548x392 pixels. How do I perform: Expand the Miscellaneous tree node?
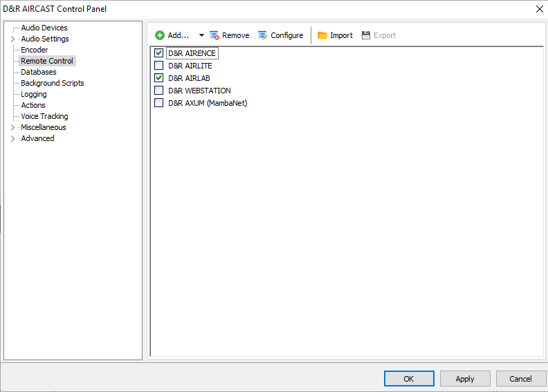13,127
